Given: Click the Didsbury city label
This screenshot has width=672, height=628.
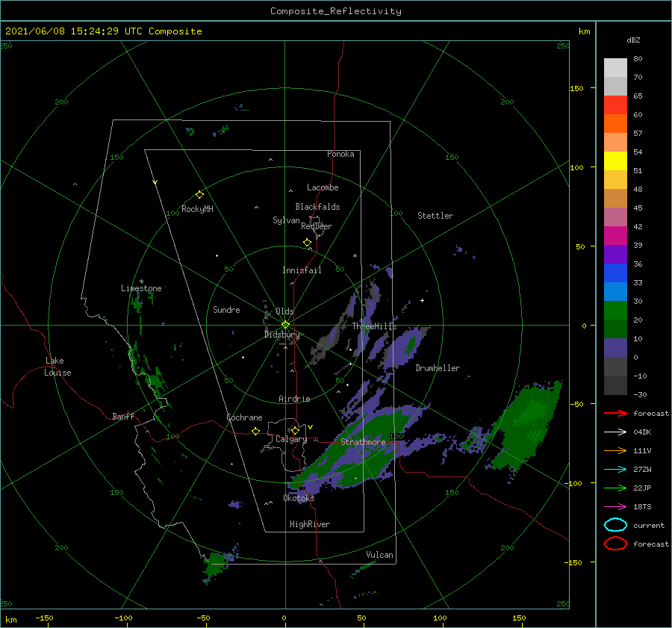Looking at the screenshot, I should (282, 335).
